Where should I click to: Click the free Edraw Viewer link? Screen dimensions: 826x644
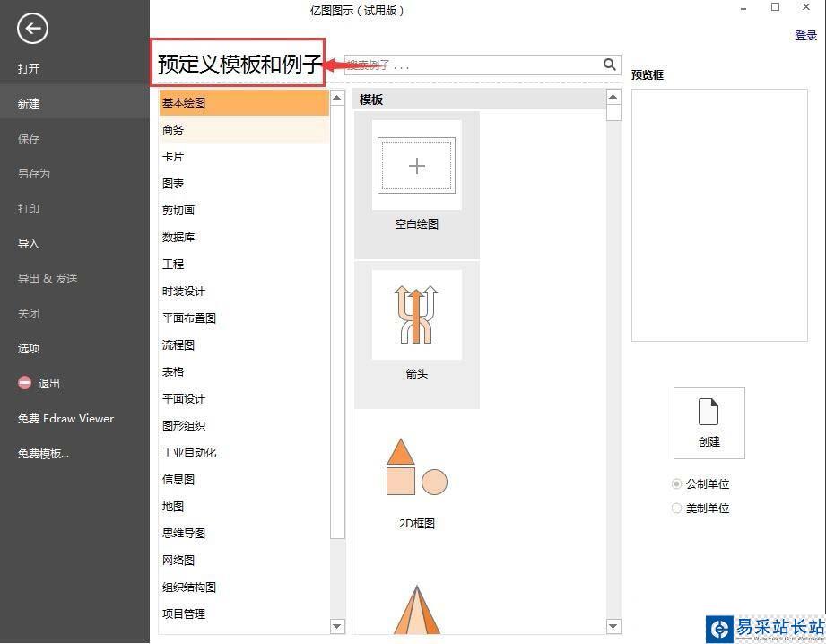click(x=65, y=419)
